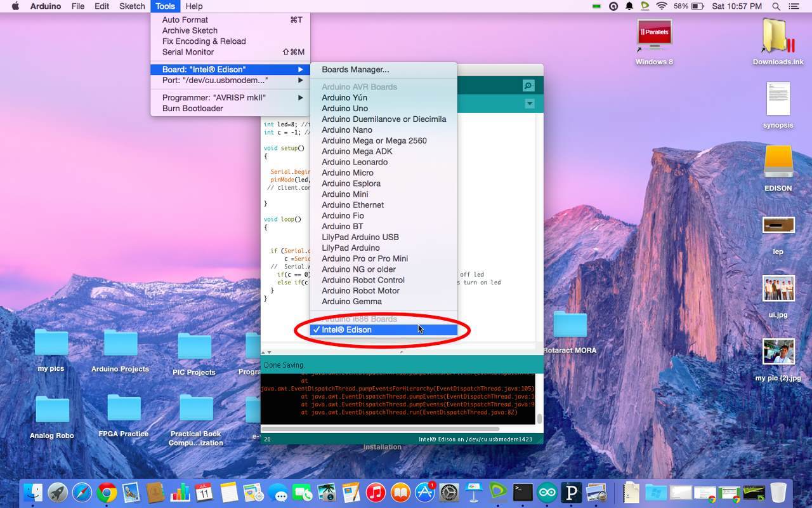812x508 pixels.
Task: Open Terminal from the Dock
Action: [x=523, y=492]
